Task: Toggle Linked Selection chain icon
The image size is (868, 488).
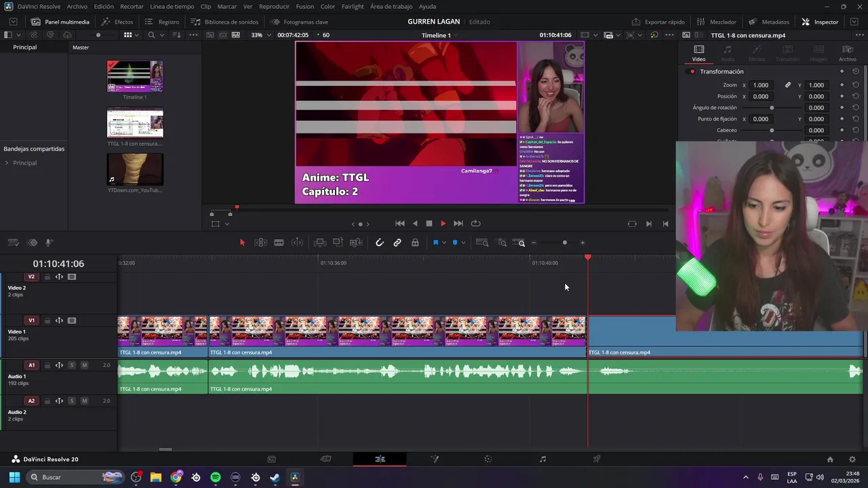Action: 397,243
